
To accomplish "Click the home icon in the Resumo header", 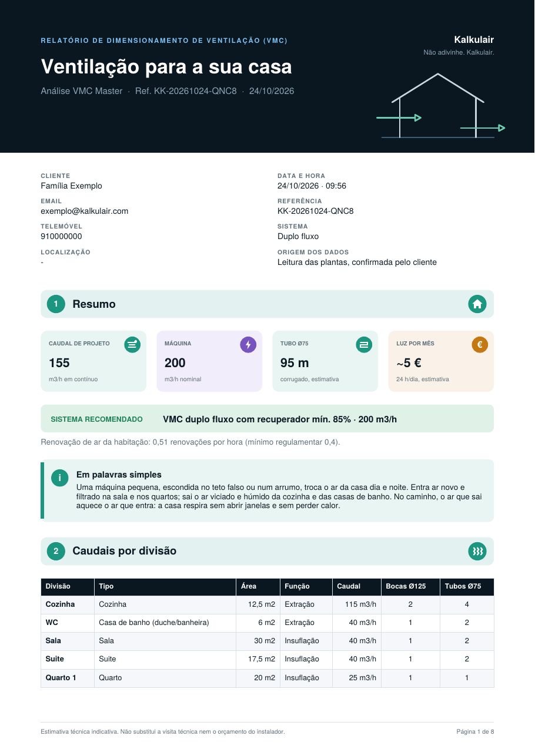I will coord(477,304).
